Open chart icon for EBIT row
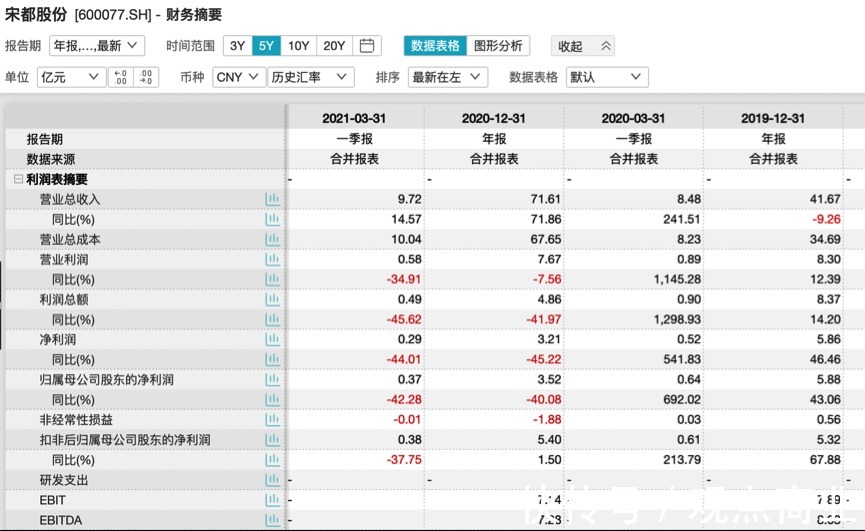This screenshot has height=531, width=865. tap(273, 500)
